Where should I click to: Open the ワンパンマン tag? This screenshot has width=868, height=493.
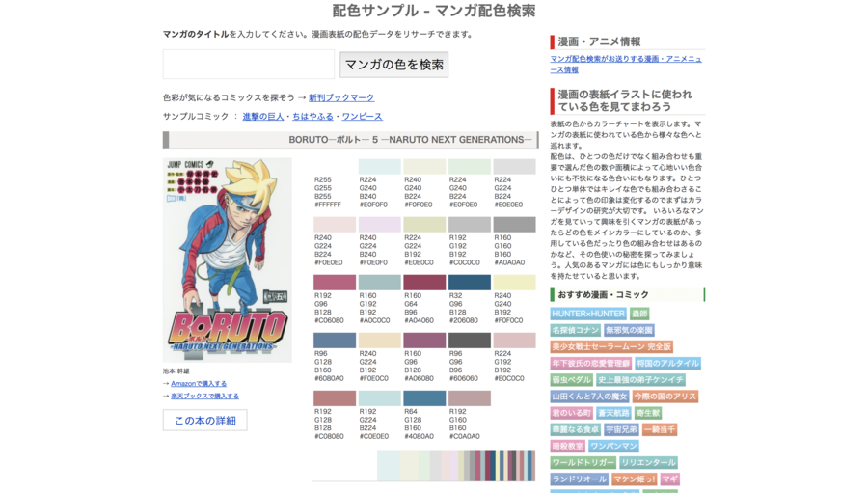[x=613, y=446]
